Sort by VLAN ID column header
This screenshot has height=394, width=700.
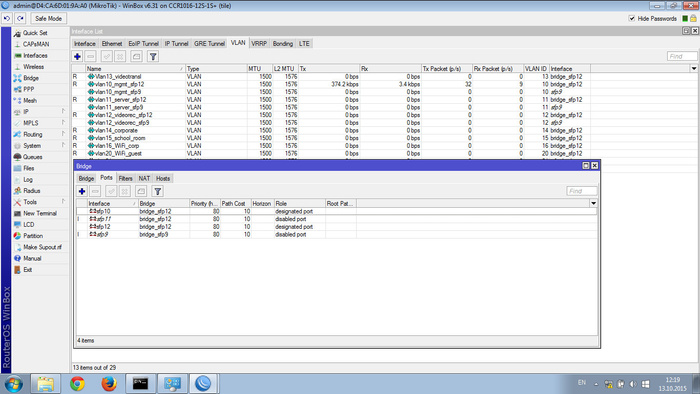pyautogui.click(x=536, y=69)
